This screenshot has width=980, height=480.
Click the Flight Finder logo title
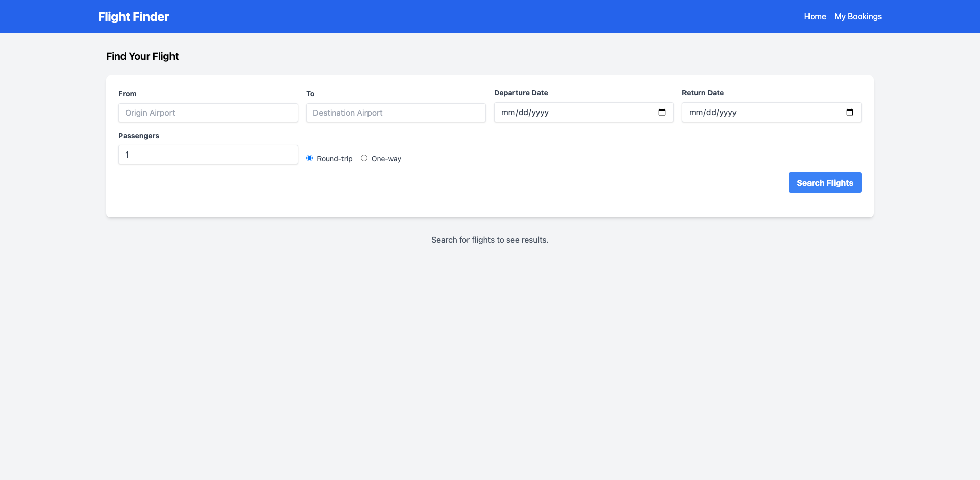click(x=133, y=16)
